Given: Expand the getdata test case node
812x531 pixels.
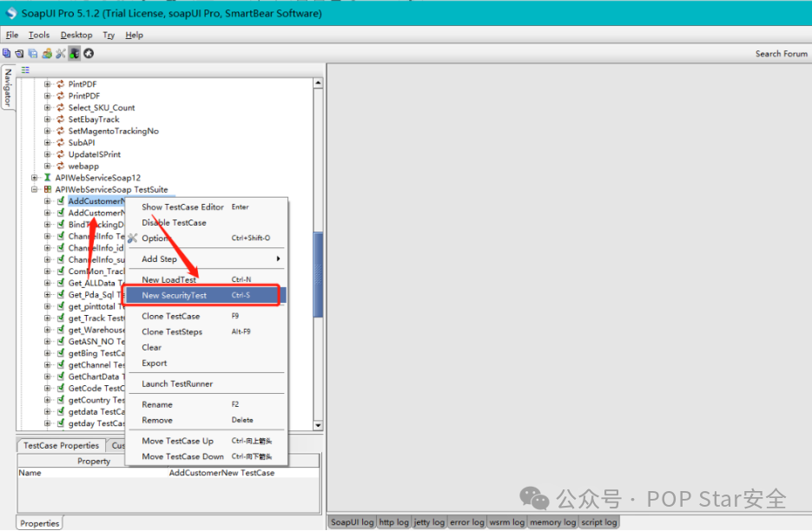Looking at the screenshot, I should (47, 411).
